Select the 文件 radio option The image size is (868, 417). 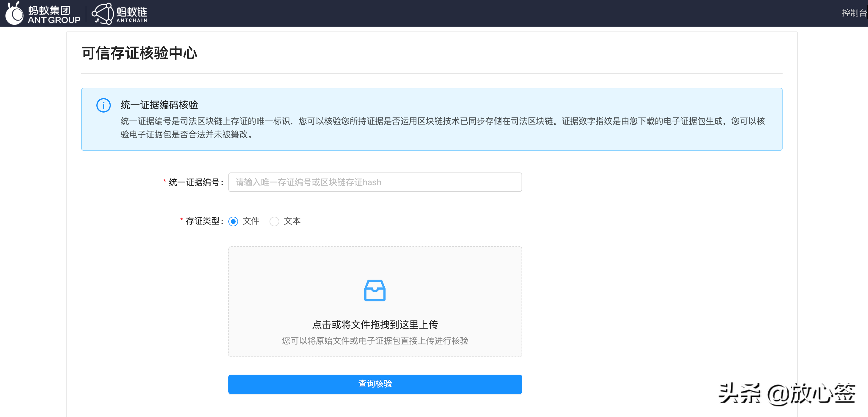tap(233, 222)
